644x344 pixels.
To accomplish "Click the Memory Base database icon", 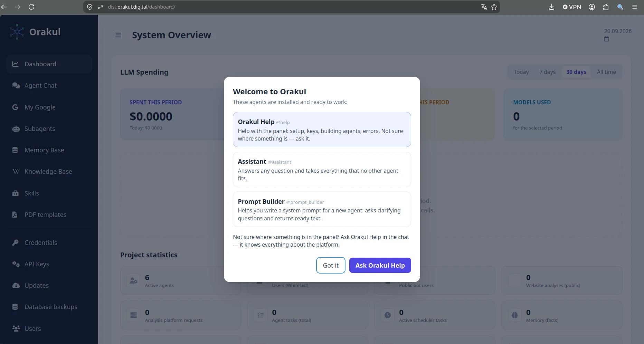I will 15,150.
